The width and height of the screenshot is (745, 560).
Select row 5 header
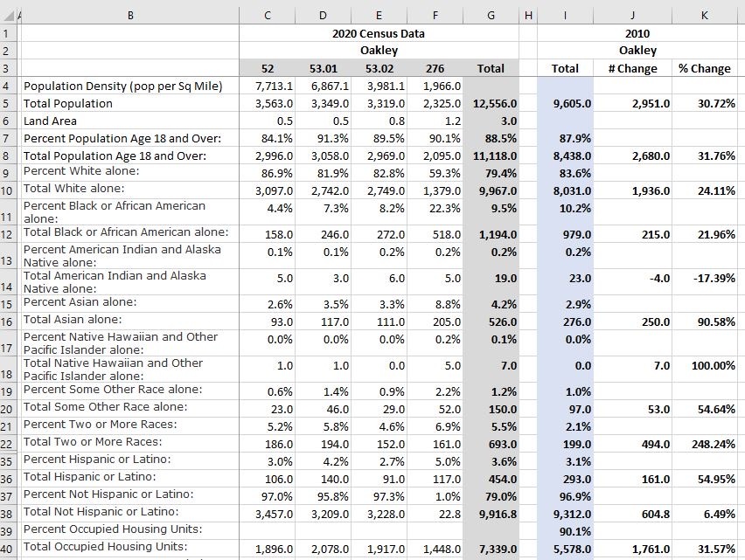click(7, 103)
